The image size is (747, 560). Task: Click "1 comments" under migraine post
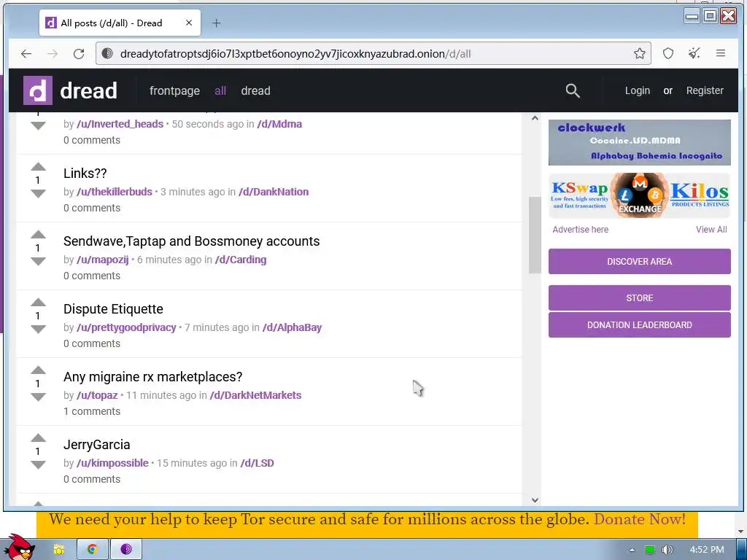pos(92,411)
